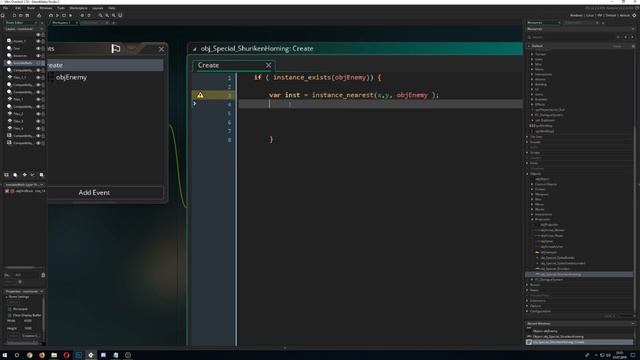Click the New Project toolbar icon

(x=14, y=16)
